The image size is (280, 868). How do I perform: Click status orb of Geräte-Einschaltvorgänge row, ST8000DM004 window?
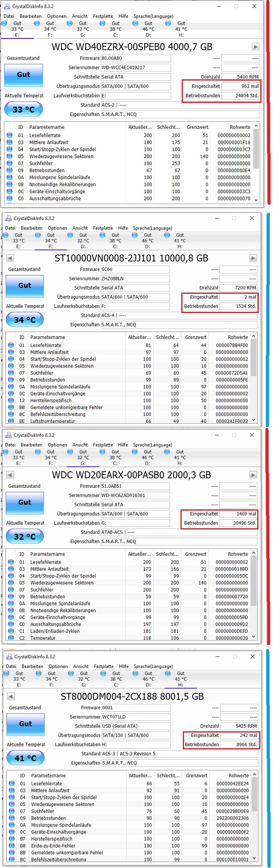(12, 832)
